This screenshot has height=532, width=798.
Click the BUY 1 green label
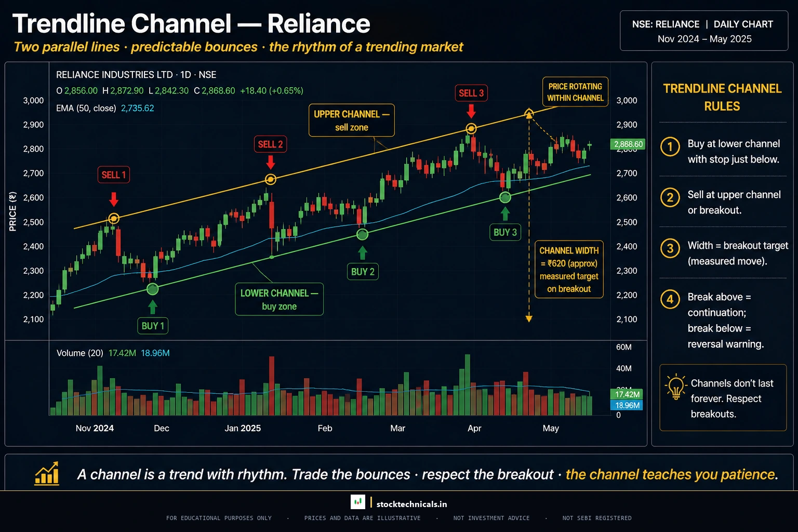pos(153,326)
